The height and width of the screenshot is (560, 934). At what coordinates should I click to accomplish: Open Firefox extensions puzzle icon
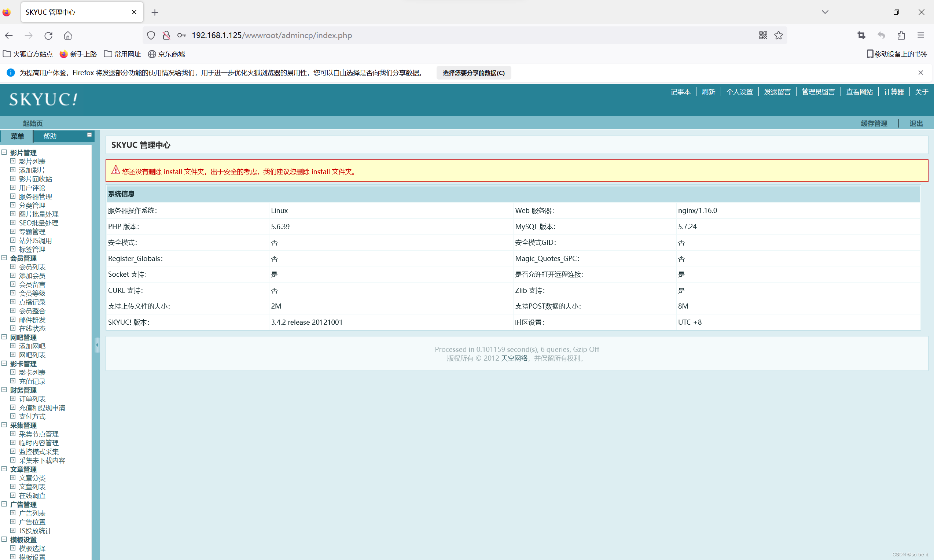click(x=901, y=35)
